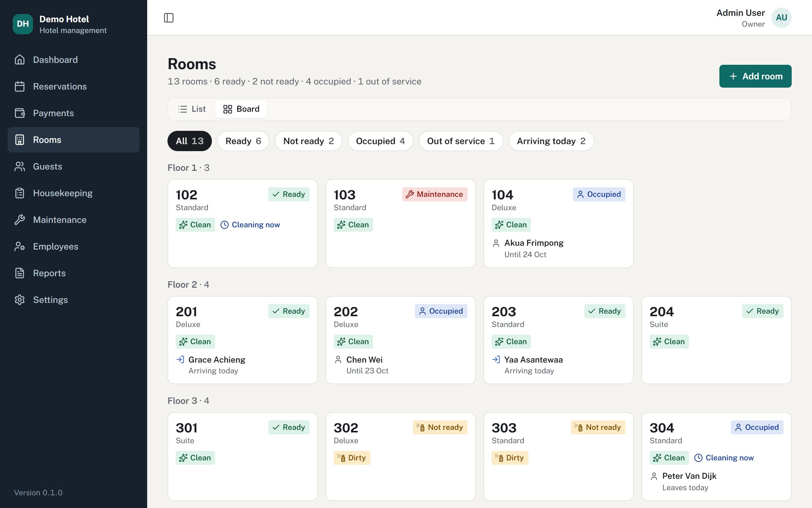Click the arrival icon beside Grace Achieng
812x508 pixels.
pos(180,359)
